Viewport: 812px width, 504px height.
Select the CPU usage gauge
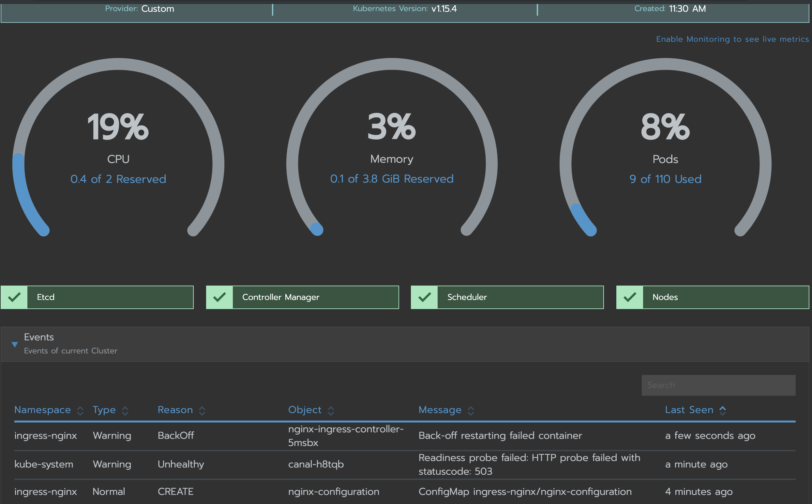118,147
